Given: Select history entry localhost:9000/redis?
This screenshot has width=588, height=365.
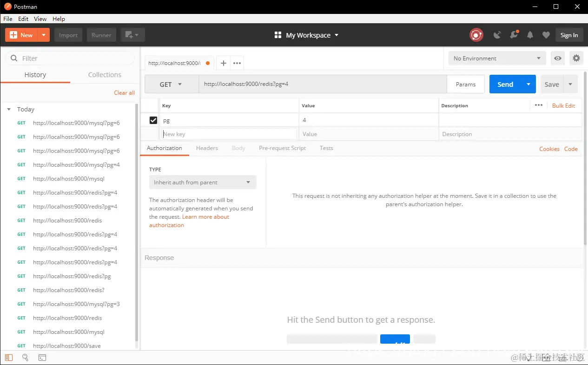Looking at the screenshot, I should point(69,290).
